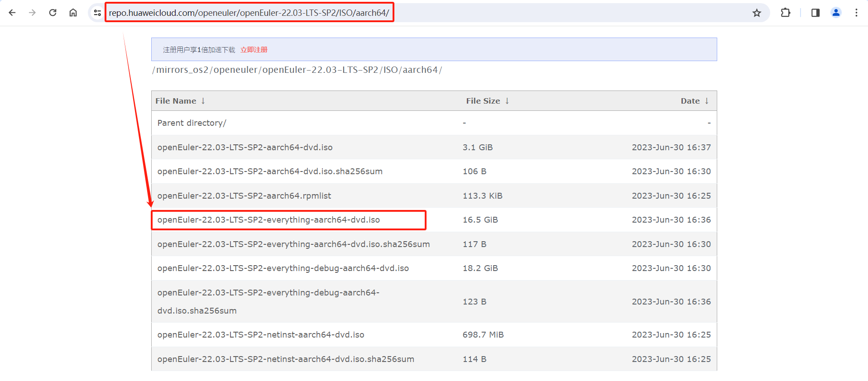
Task: Sort the list by File Size
Action: tap(488, 101)
